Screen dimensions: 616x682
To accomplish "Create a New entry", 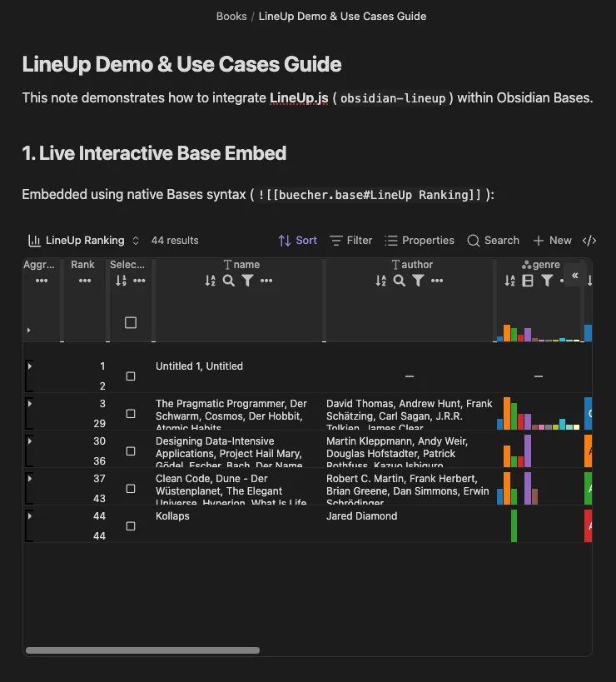I will pos(552,241).
